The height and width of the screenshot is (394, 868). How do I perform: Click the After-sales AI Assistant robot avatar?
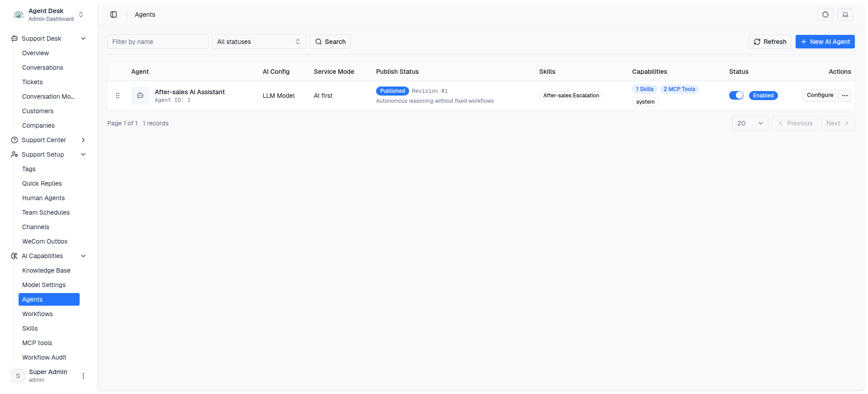coord(140,96)
